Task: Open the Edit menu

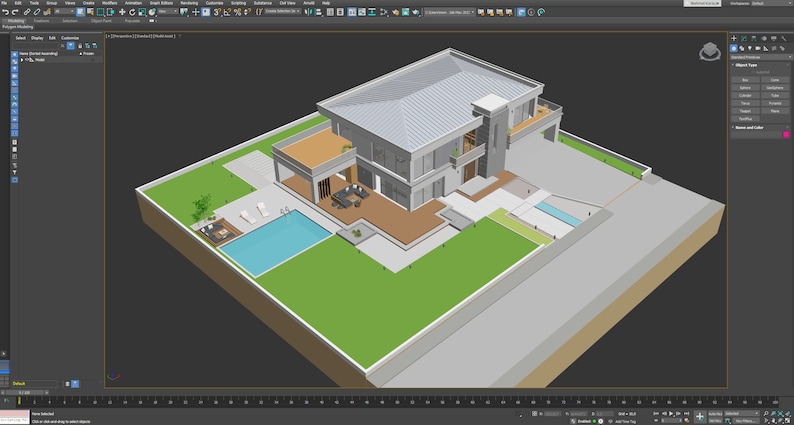Action: (18, 3)
